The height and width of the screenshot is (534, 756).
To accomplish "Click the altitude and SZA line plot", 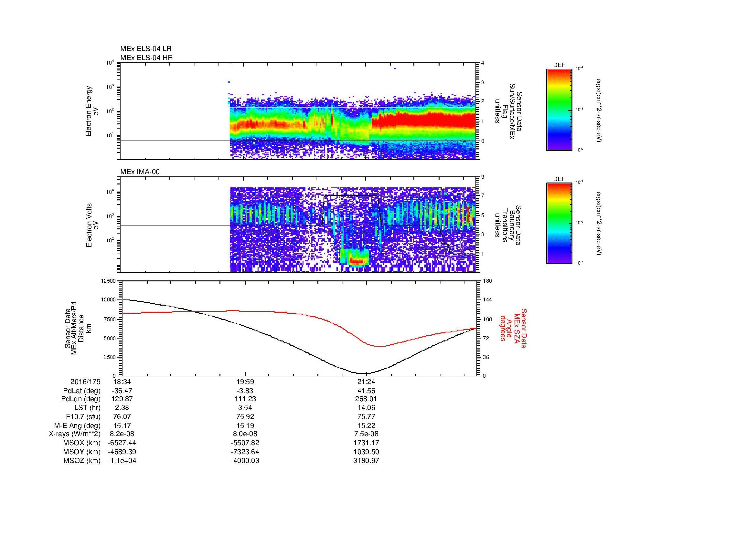I will (x=299, y=328).
